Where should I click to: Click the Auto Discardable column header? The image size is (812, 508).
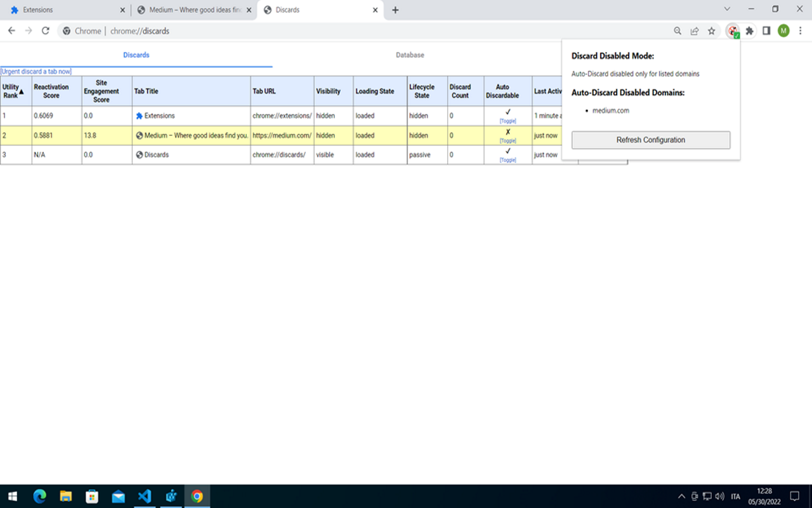pos(507,91)
